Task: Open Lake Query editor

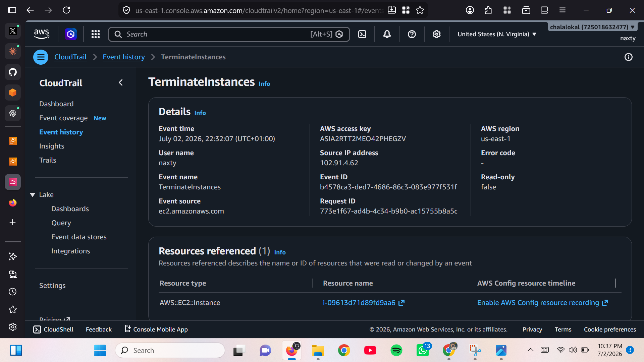Action: (x=61, y=223)
